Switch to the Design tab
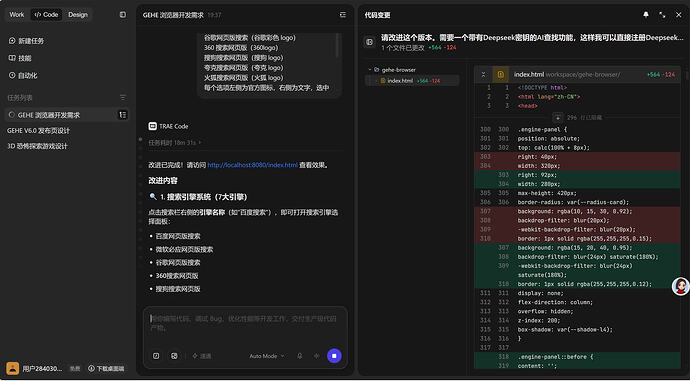Image resolution: width=690 pixels, height=381 pixels. (x=78, y=15)
